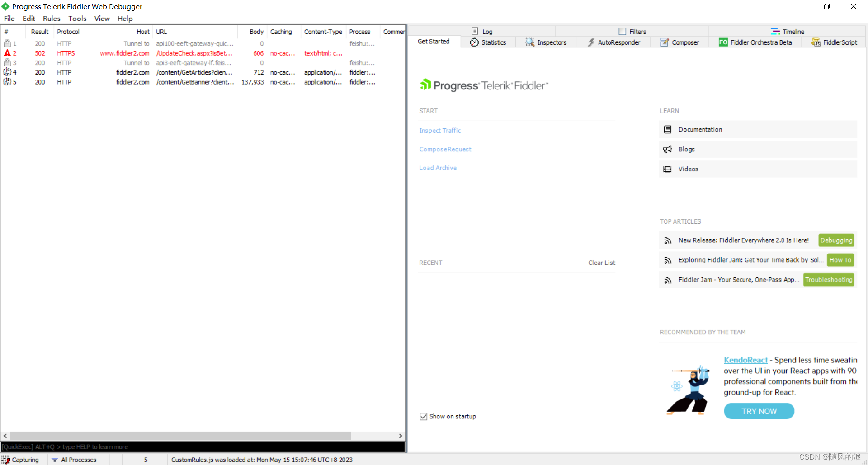Image resolution: width=868 pixels, height=465 pixels.
Task: Open the Documentation entry in Learn
Action: click(758, 129)
